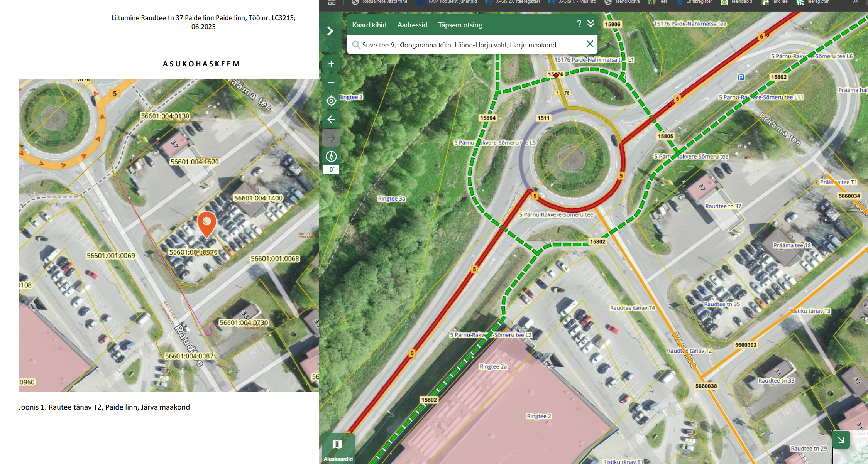Click the document header title line
The width and height of the screenshot is (868, 464).
coord(203,22)
